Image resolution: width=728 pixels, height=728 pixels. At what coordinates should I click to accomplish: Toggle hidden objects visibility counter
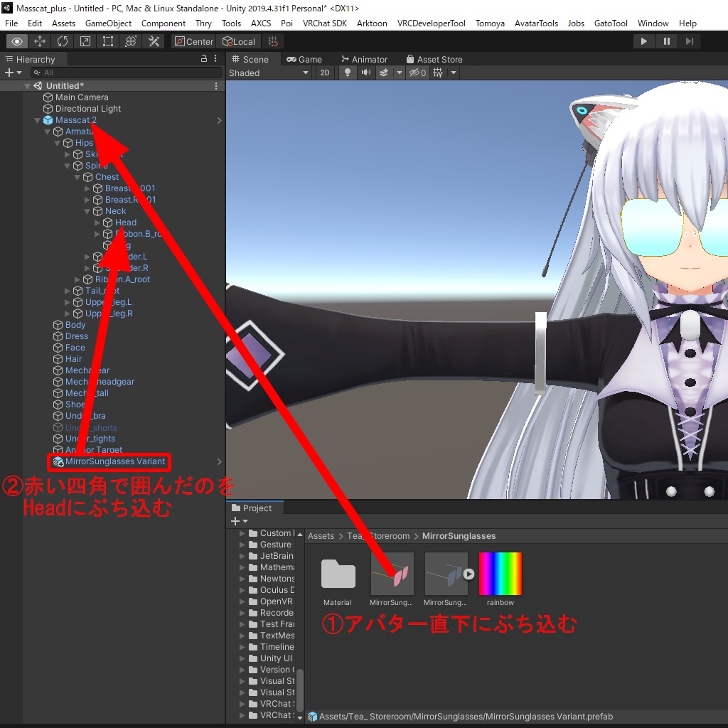click(417, 73)
